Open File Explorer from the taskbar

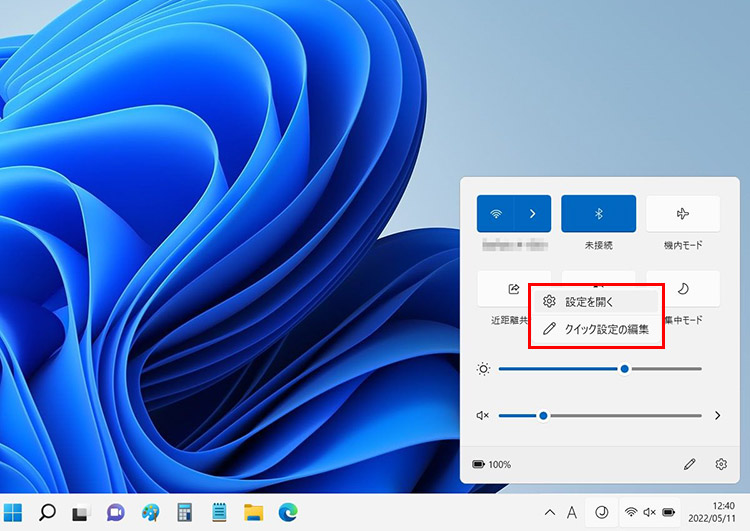[x=253, y=512]
